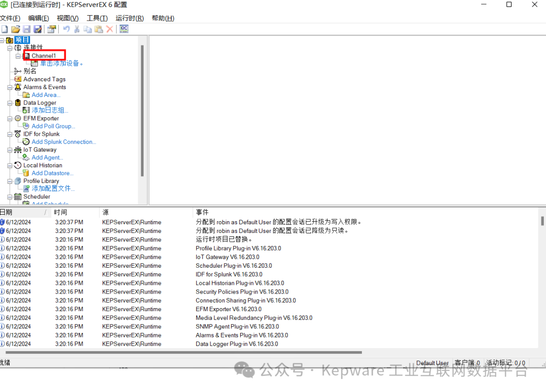Screen dimensions: 546x392
Task: Collapse the 项目 root tree node
Action: click(x=2, y=40)
